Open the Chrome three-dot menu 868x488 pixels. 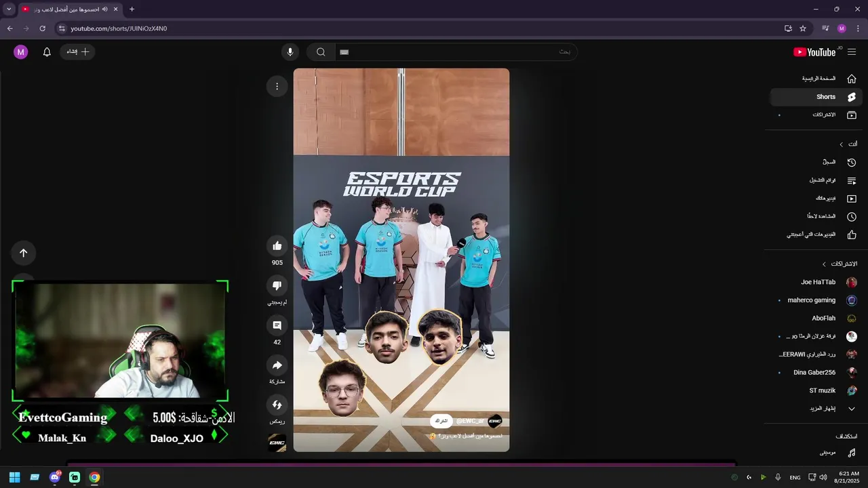point(858,28)
